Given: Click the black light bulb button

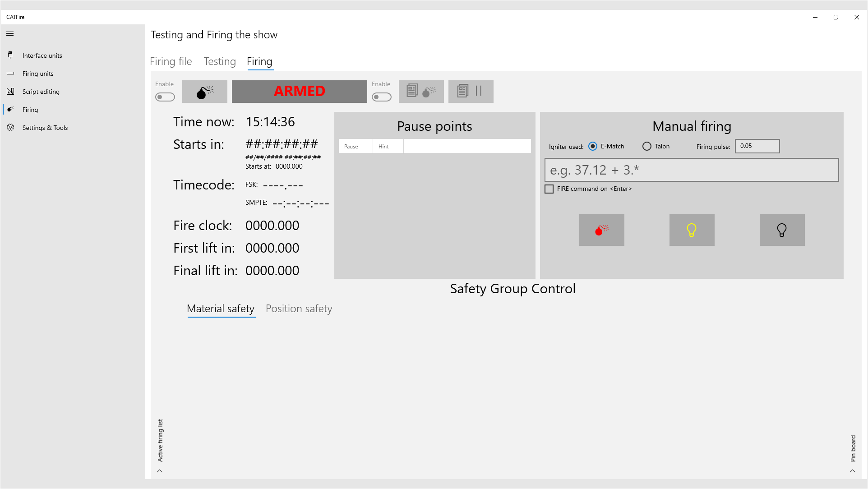Looking at the screenshot, I should pyautogui.click(x=782, y=230).
